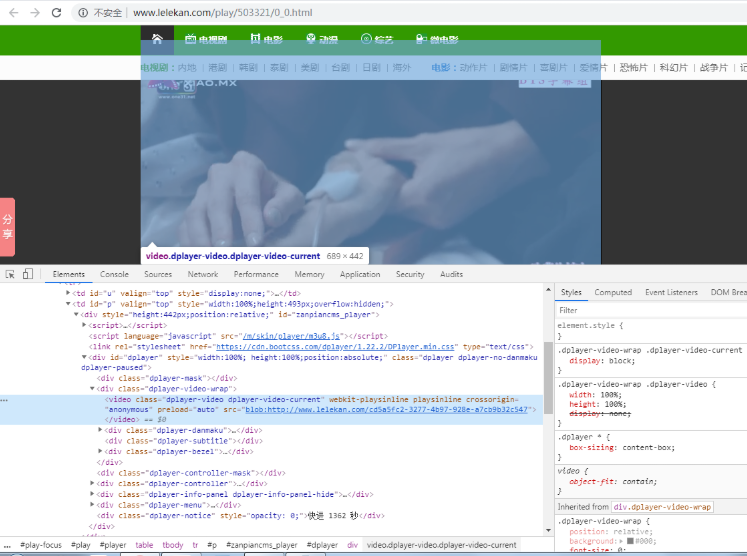Click the styles Filter input field

coord(651,310)
